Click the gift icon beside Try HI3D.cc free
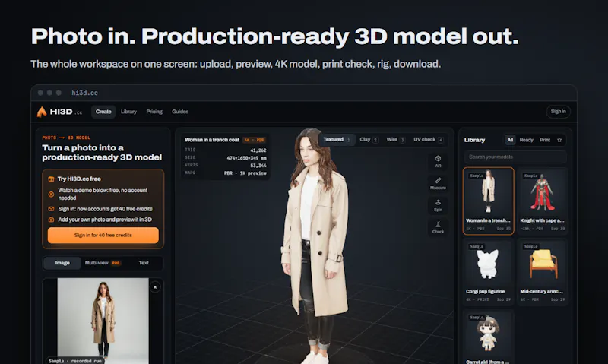 [x=51, y=179]
